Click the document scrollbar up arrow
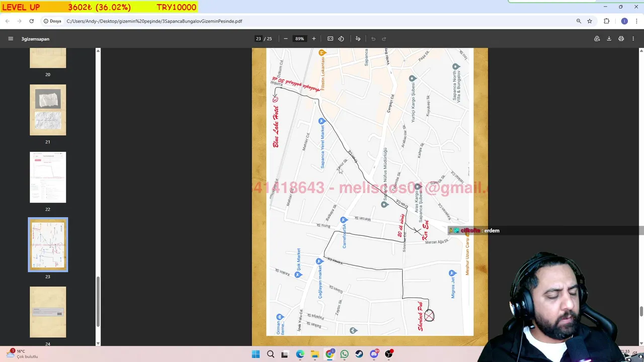This screenshot has width=644, height=362. coord(641,51)
